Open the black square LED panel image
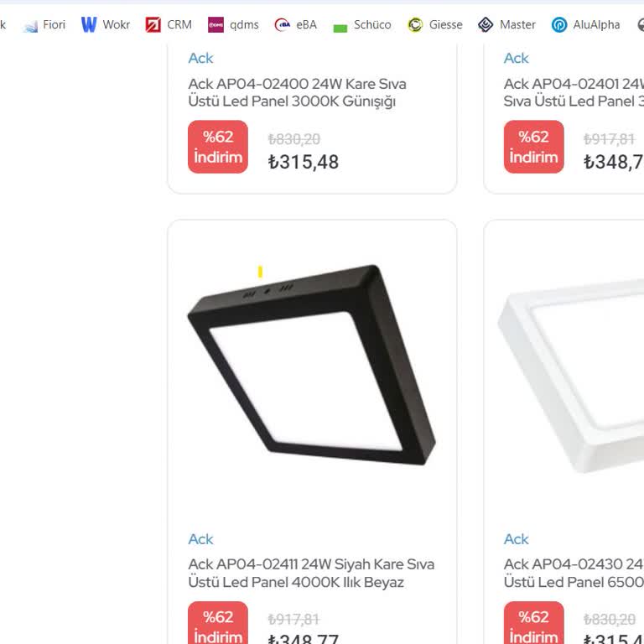The image size is (644, 644). (x=312, y=366)
